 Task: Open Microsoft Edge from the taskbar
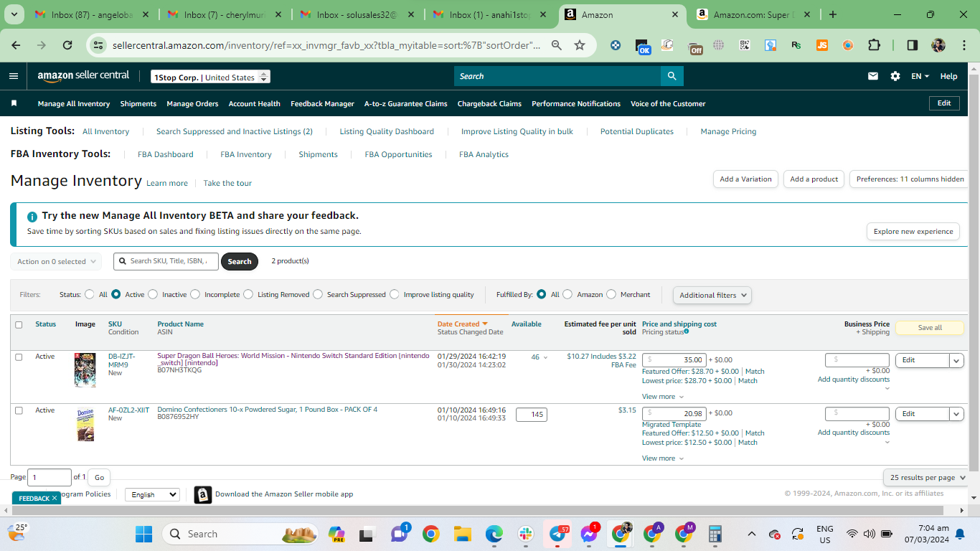coord(494,534)
